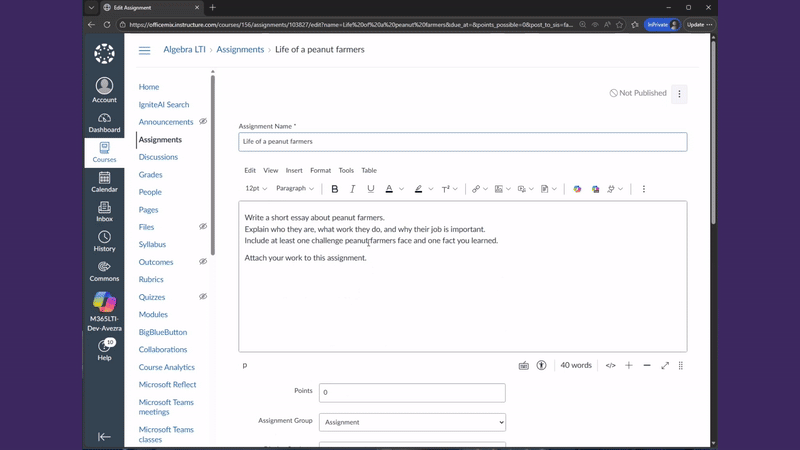This screenshot has width=800, height=450.
Task: Open the Microsoft Reflect link
Action: [167, 385]
